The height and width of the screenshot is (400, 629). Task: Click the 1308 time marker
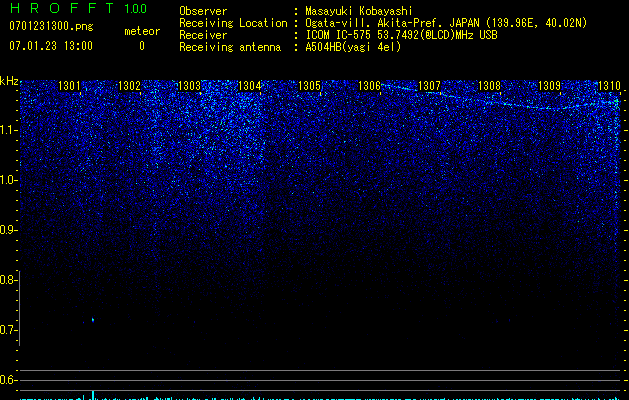489,86
